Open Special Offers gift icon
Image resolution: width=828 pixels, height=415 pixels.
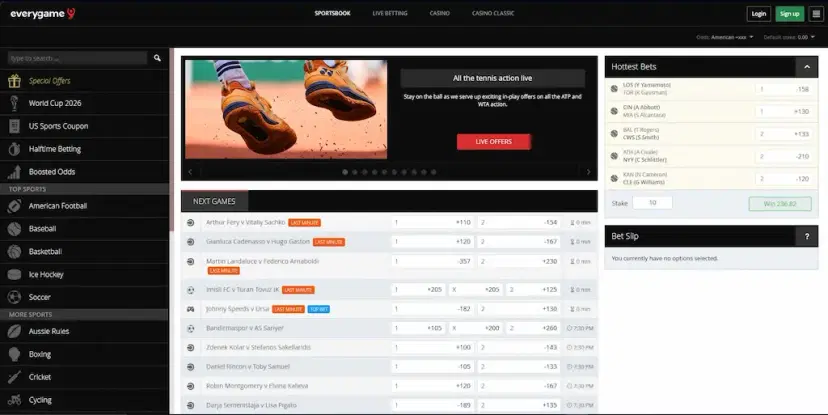(x=14, y=81)
